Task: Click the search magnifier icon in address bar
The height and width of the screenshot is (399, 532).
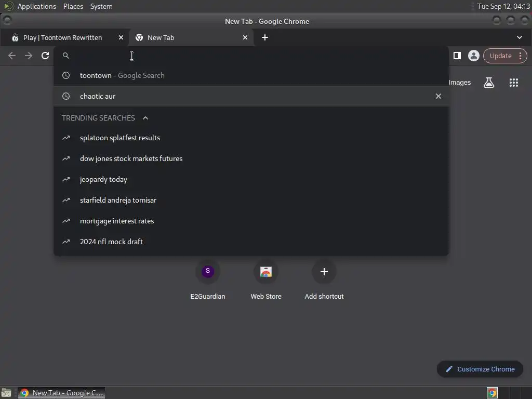Action: (x=66, y=56)
